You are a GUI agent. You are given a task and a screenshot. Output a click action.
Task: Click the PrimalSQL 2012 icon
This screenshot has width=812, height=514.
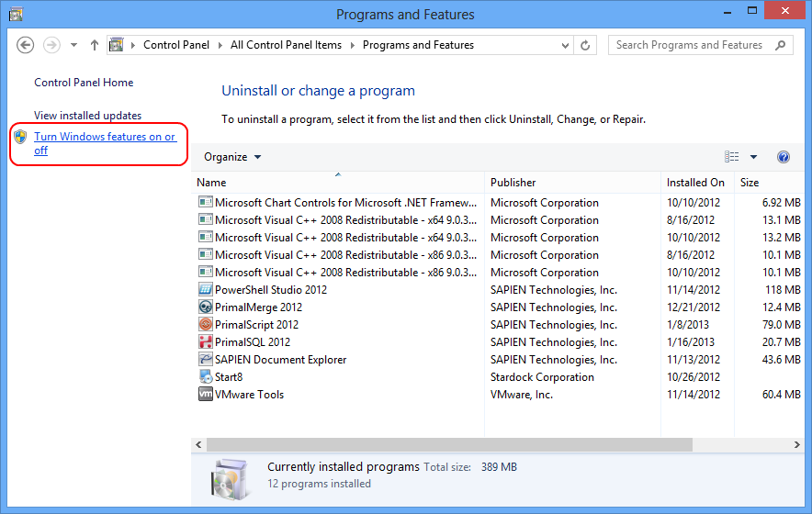206,341
